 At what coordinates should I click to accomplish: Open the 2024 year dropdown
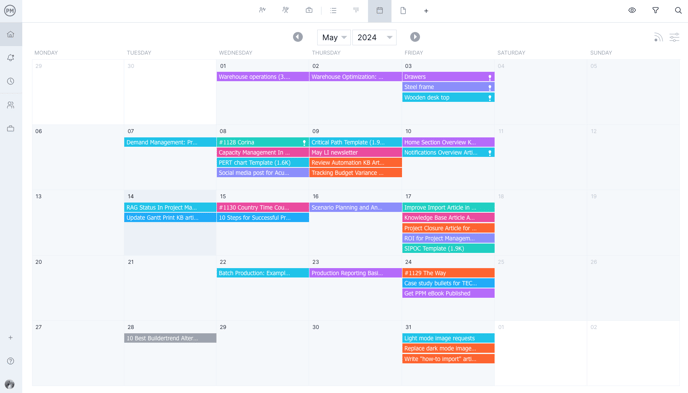tap(374, 38)
